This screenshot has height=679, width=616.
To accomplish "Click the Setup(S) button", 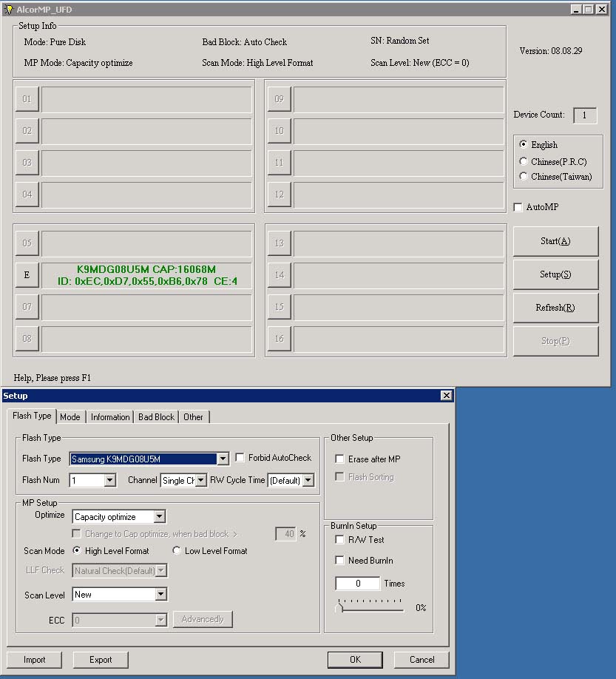I will coord(555,274).
